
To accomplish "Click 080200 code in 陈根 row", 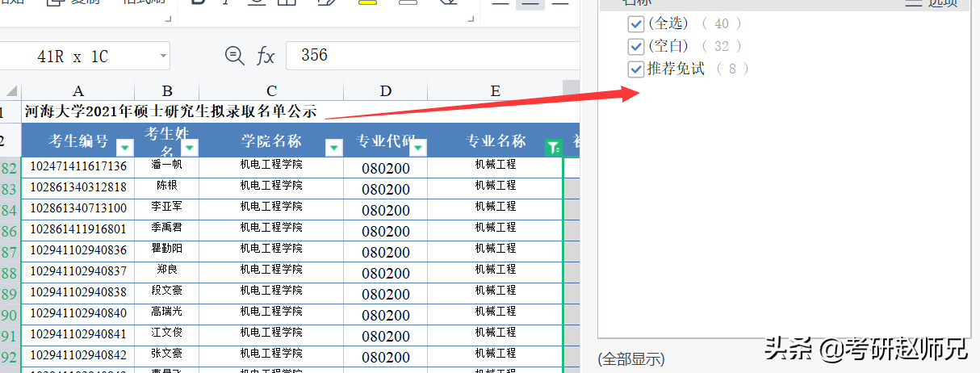I will click(x=386, y=189).
